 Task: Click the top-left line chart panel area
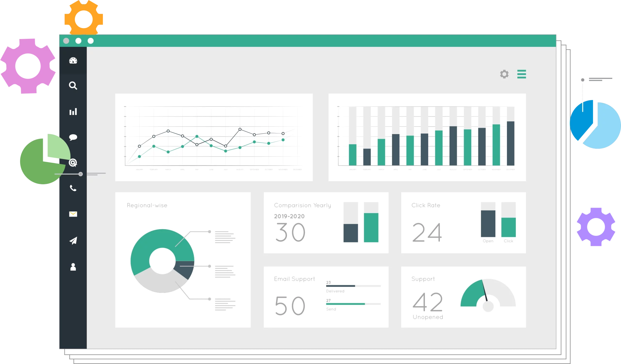click(x=214, y=137)
